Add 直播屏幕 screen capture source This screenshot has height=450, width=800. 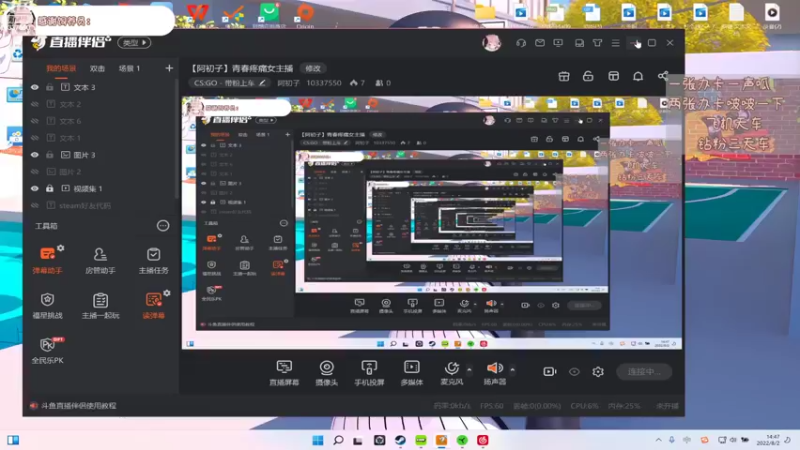tap(284, 372)
